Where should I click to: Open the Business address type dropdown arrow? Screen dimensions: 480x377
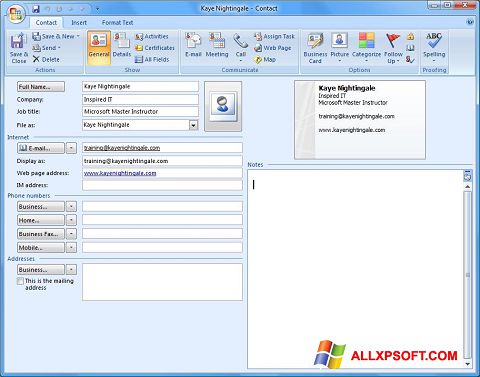[x=71, y=269]
